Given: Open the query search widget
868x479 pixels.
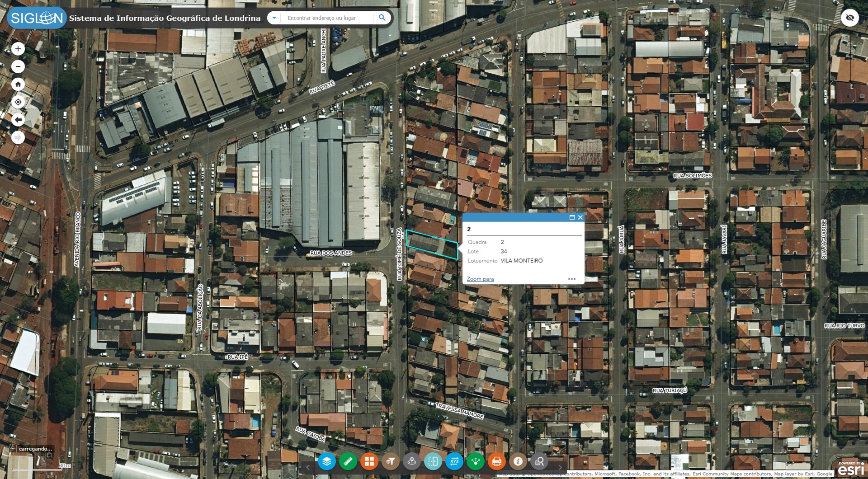Looking at the screenshot, I should pos(539,461).
